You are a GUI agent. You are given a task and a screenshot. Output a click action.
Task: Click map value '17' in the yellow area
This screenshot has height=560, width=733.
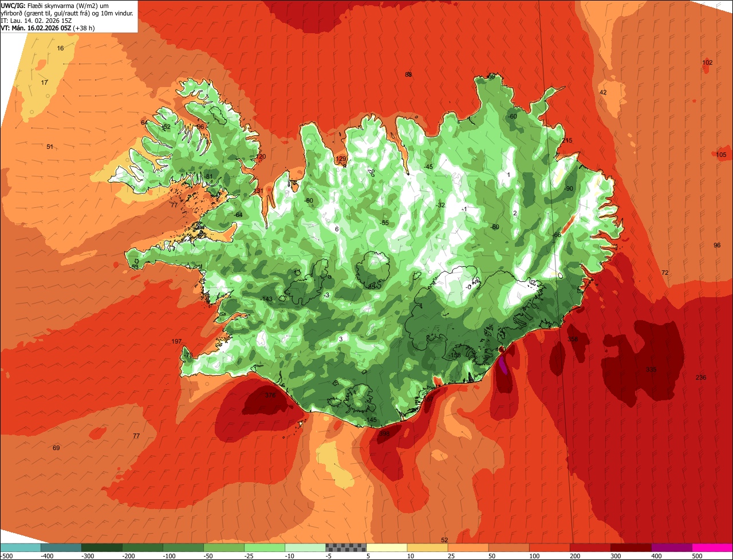point(45,82)
